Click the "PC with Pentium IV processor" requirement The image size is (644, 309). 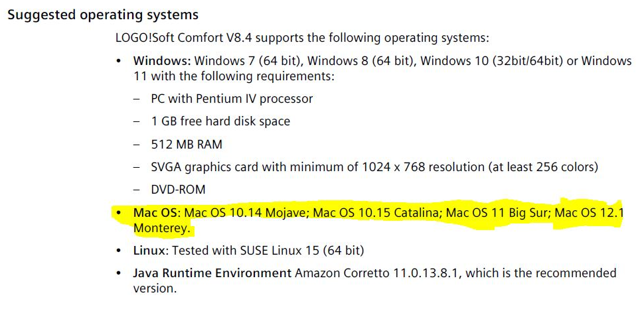click(x=232, y=99)
